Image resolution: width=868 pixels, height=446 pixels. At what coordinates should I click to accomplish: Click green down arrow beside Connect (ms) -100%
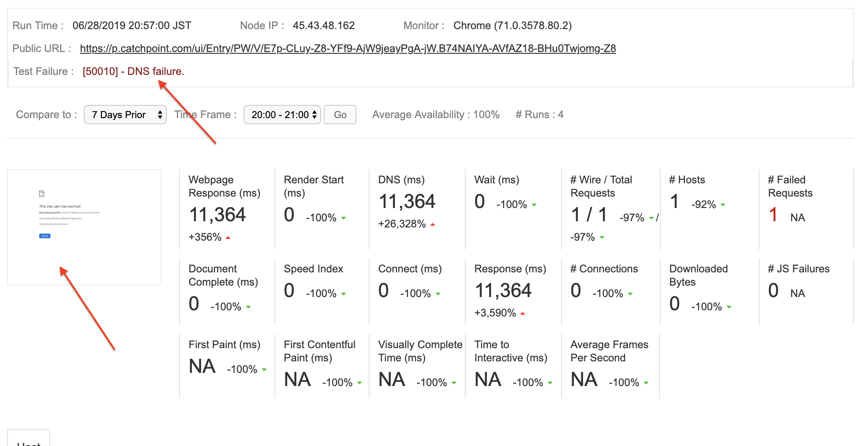[438, 294]
